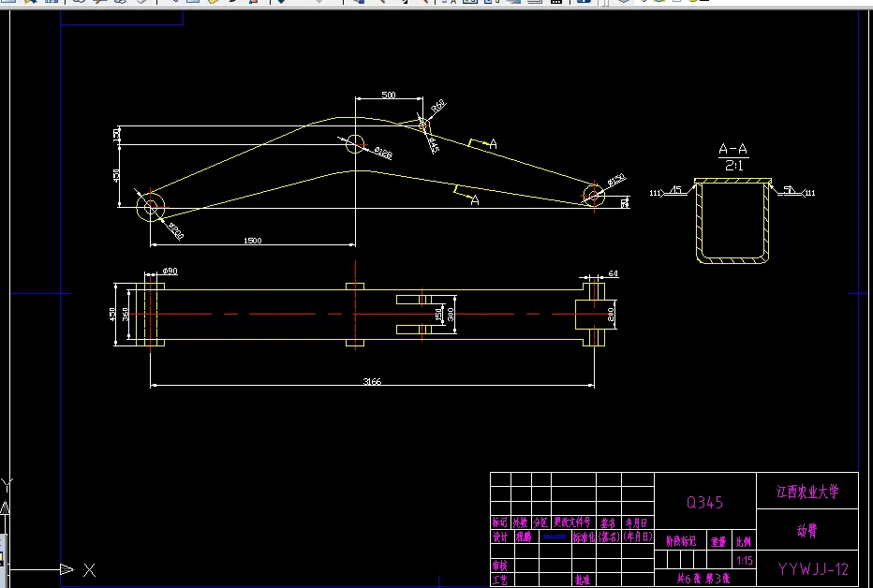Select the 批准 label in title block
This screenshot has width=873, height=588.
point(583,581)
